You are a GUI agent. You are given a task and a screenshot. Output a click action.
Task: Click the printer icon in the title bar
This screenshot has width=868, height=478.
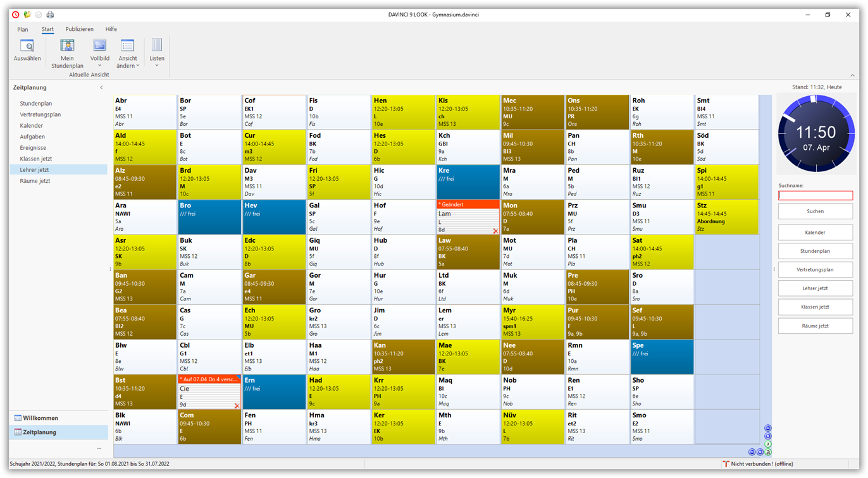pyautogui.click(x=50, y=15)
